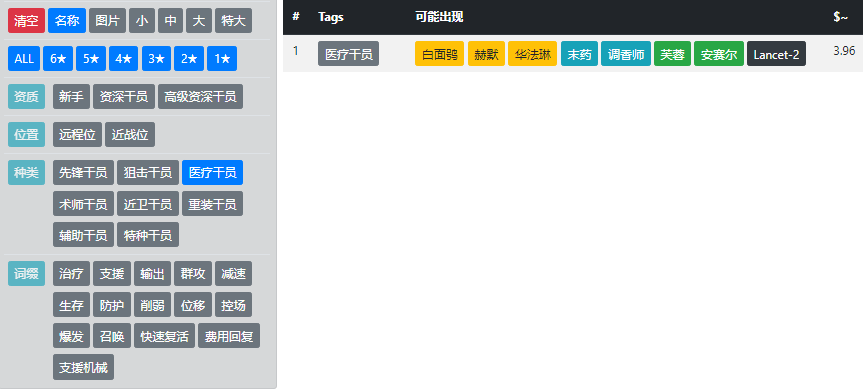The width and height of the screenshot is (863, 390).
Task: Select the 治疗 affix tag
Action: (71, 273)
